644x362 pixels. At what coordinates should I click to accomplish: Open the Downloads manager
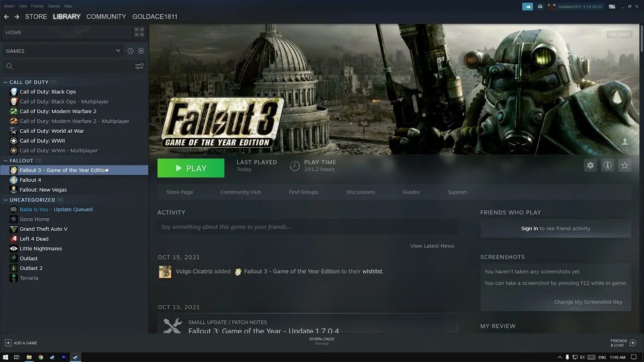tap(321, 341)
